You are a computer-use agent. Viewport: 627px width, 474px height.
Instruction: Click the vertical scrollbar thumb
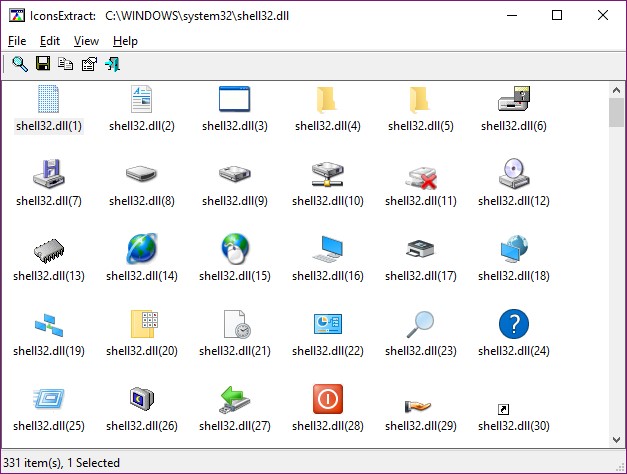(616, 112)
